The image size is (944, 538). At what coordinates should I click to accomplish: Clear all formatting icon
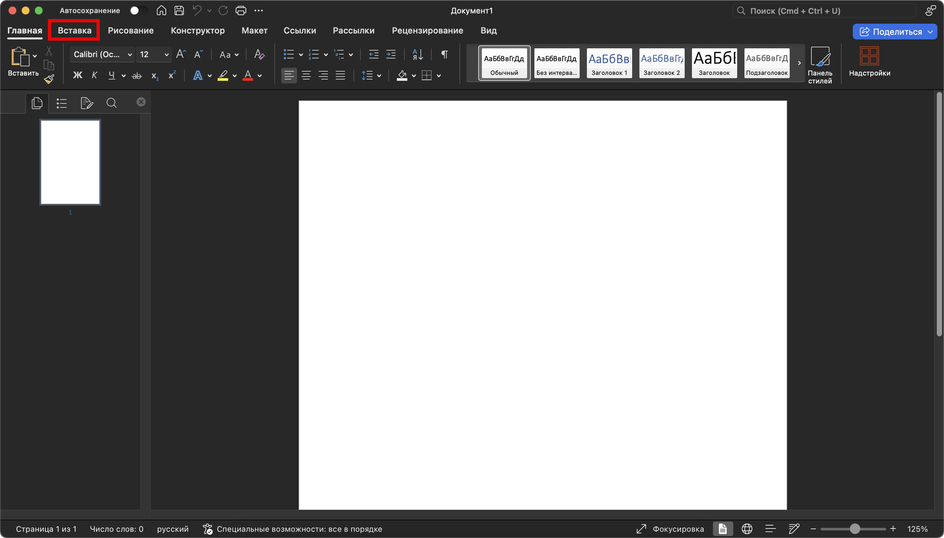click(x=259, y=54)
